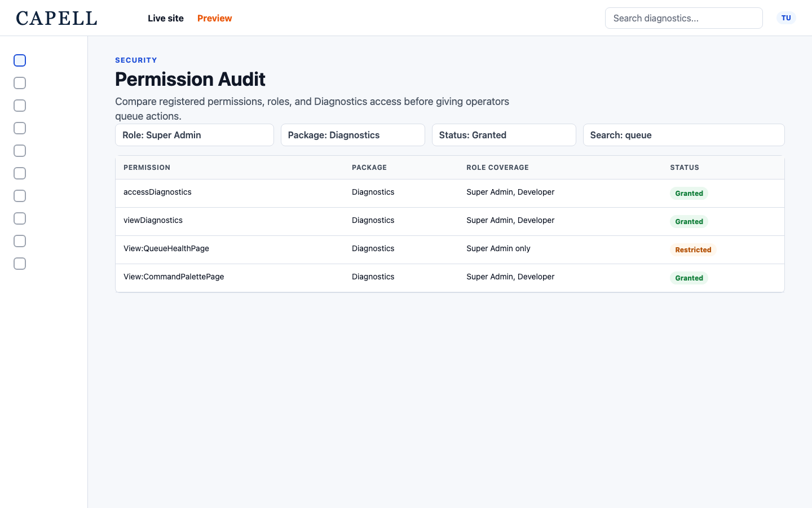Open the Status: Granted filter

[x=504, y=135]
